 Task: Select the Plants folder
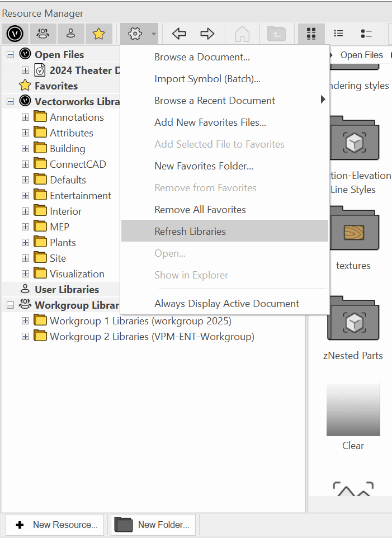[x=63, y=243]
